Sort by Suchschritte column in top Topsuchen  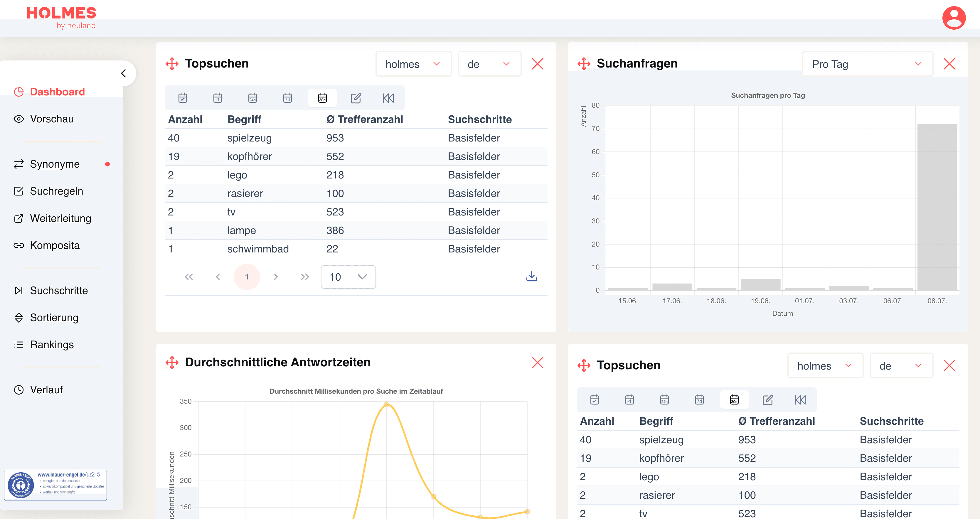coord(480,119)
